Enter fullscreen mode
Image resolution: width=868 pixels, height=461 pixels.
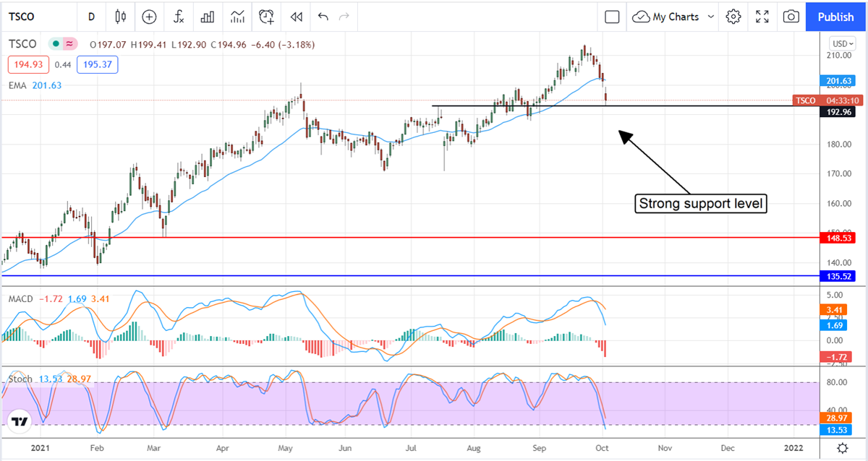pos(762,16)
